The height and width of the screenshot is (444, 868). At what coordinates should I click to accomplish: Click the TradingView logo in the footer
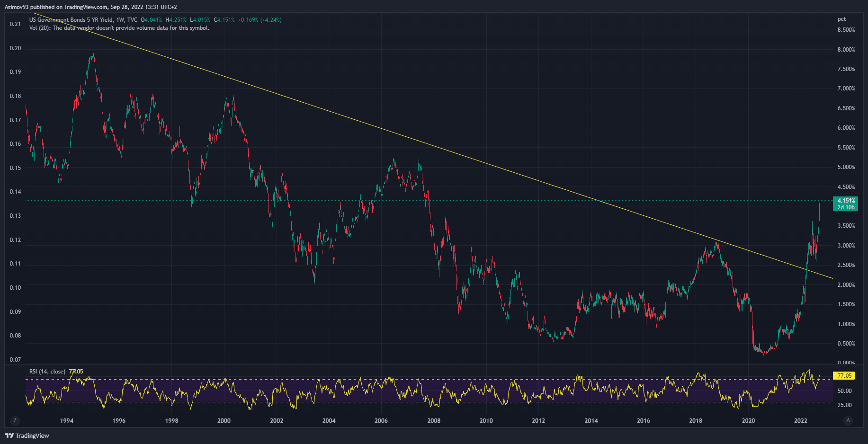pos(27,435)
